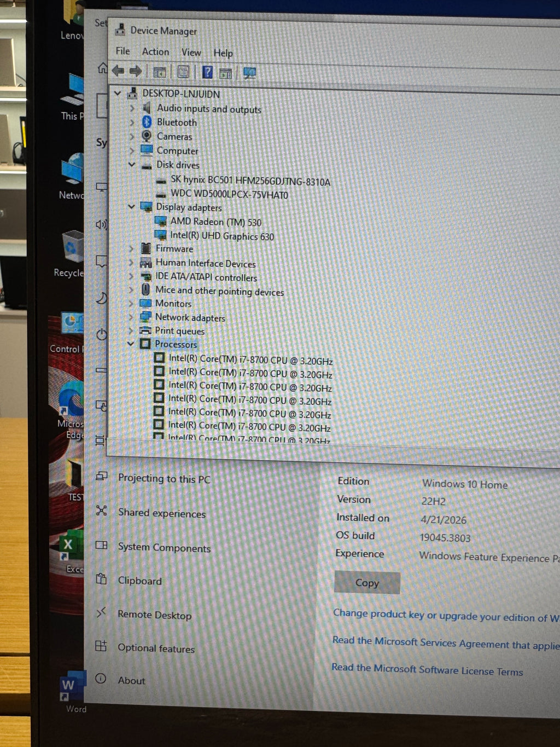Select the SK hynix BC501 disk drive
Viewport: 560px width, 747px height.
(x=250, y=181)
